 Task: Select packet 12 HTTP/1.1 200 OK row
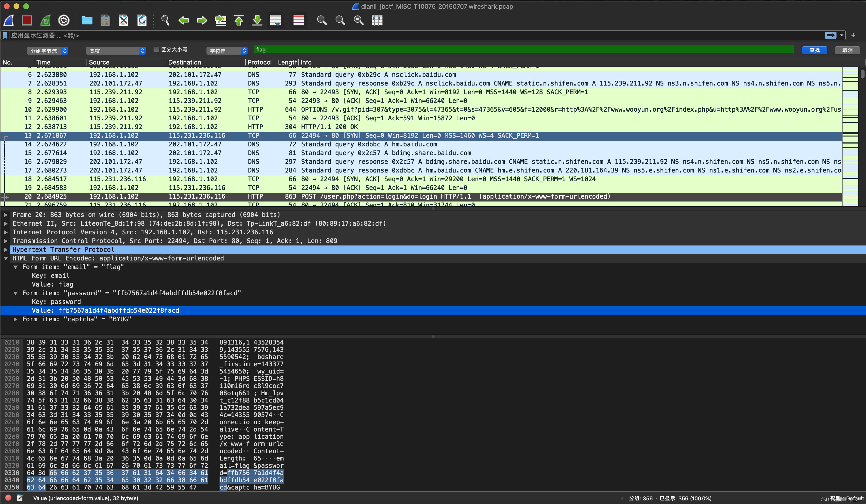coord(421,127)
